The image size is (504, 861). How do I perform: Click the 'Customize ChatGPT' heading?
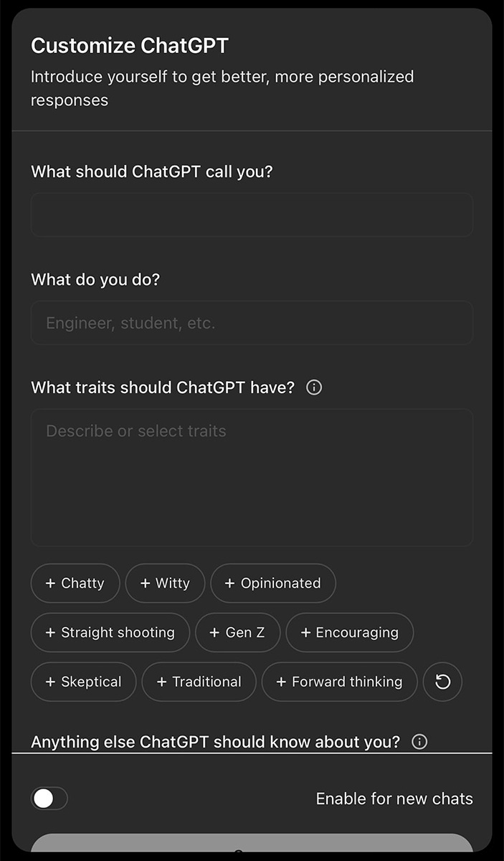130,46
